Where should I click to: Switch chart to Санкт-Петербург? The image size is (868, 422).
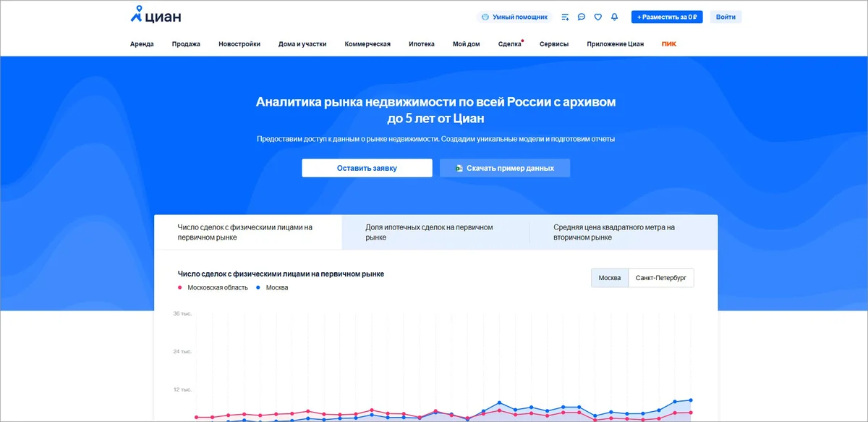660,278
